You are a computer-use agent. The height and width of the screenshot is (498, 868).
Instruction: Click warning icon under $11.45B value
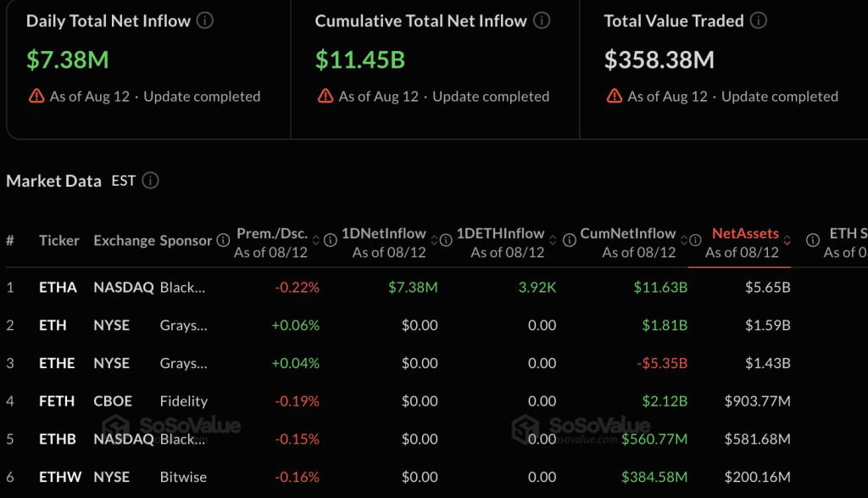pos(325,96)
